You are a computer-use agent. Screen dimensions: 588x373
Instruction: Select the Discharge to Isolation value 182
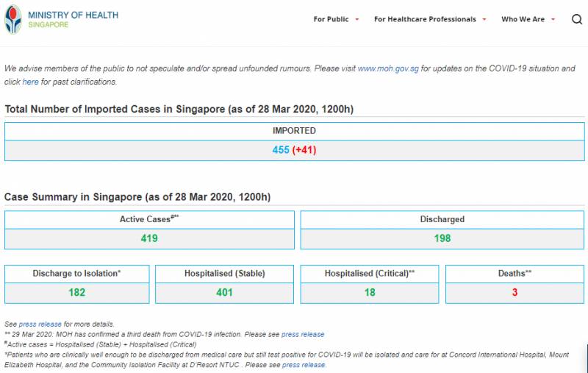[76, 292]
